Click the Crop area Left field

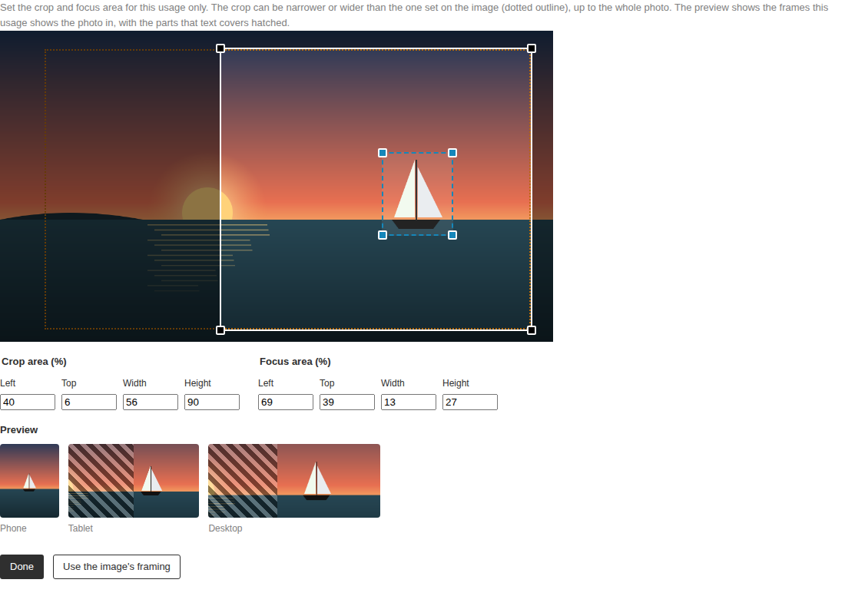(28, 402)
